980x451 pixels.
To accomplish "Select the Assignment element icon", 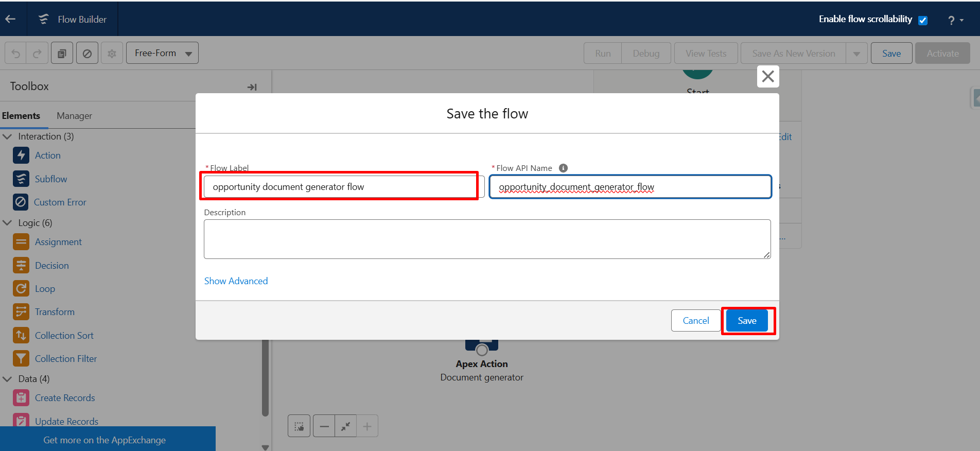I will point(21,242).
